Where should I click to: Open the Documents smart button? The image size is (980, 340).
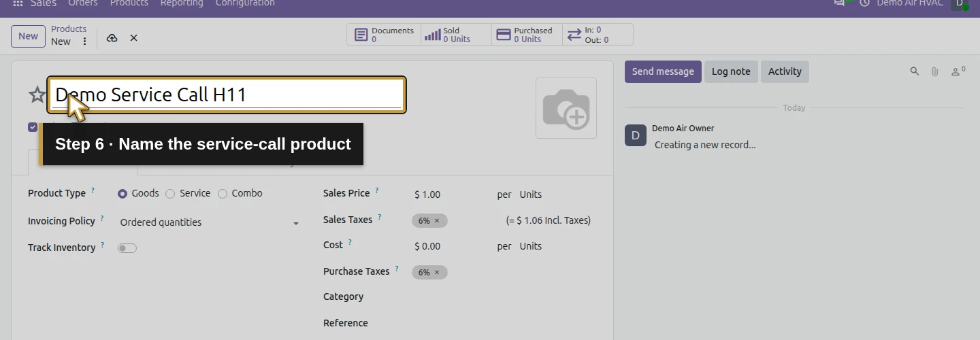(384, 35)
